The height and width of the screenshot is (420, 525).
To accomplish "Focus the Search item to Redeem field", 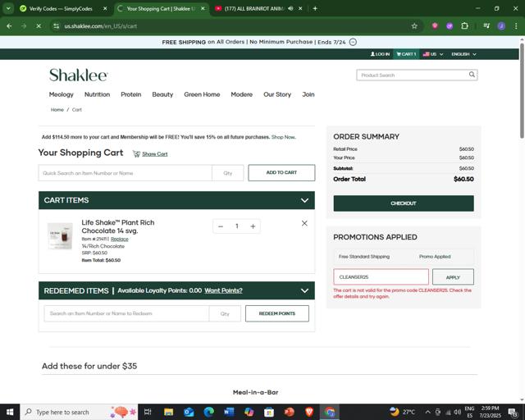I will (126, 313).
